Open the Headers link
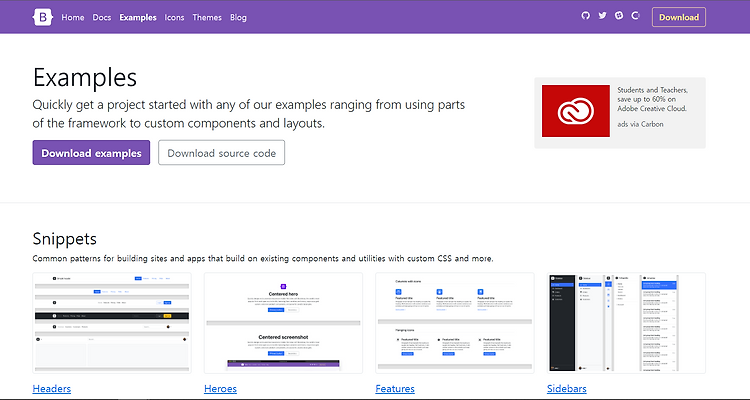Viewport: 750px width, 400px height. pyautogui.click(x=52, y=389)
